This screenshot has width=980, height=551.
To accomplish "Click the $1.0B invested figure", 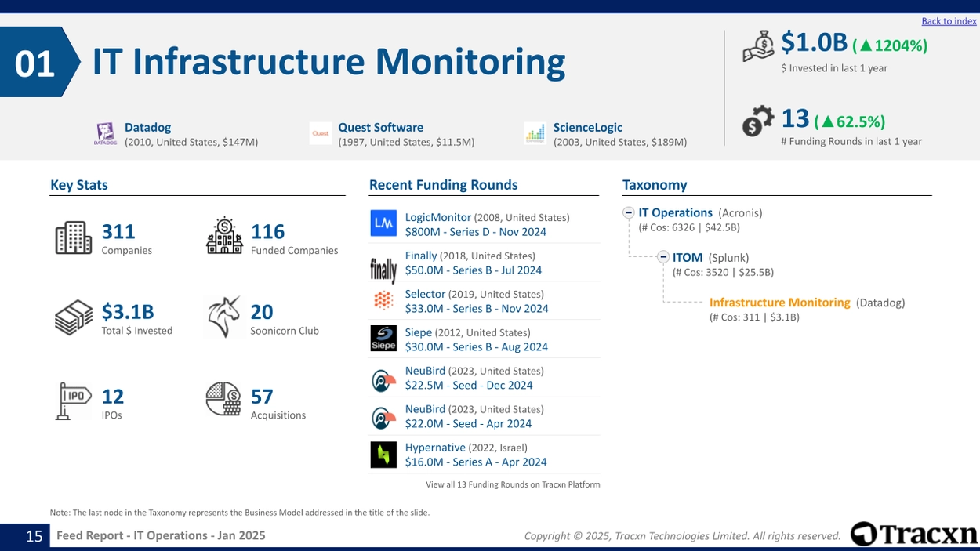I will tap(815, 42).
